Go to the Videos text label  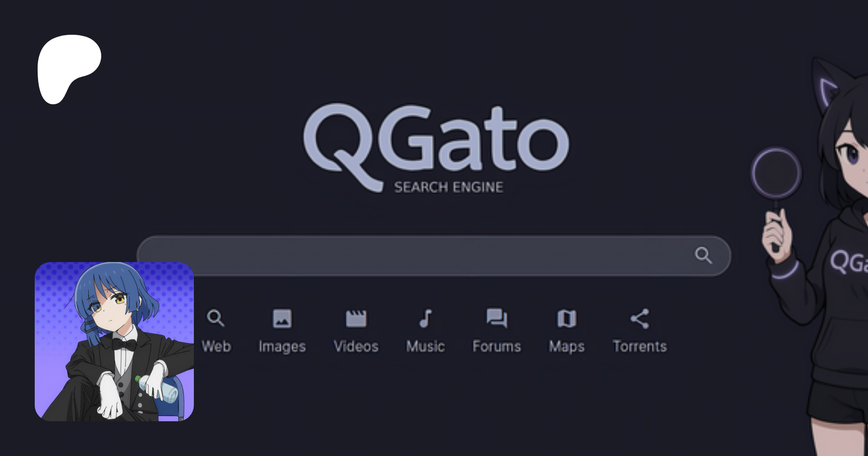pos(356,346)
